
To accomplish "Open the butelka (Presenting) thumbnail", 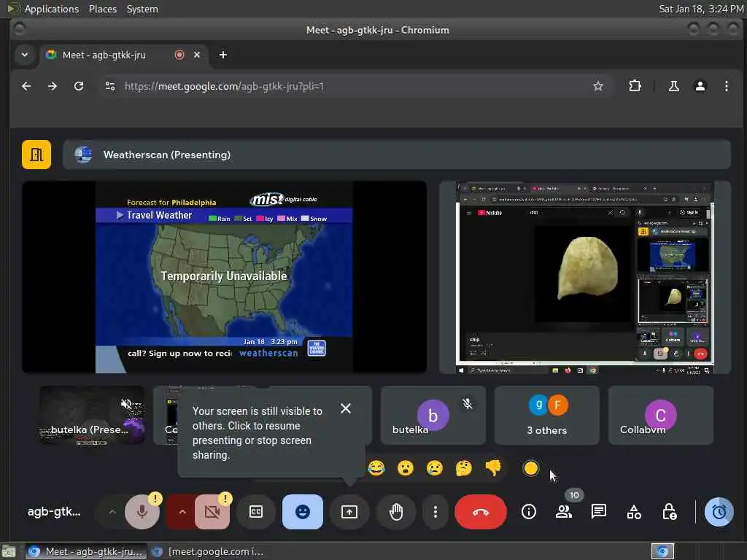I will tap(91, 415).
